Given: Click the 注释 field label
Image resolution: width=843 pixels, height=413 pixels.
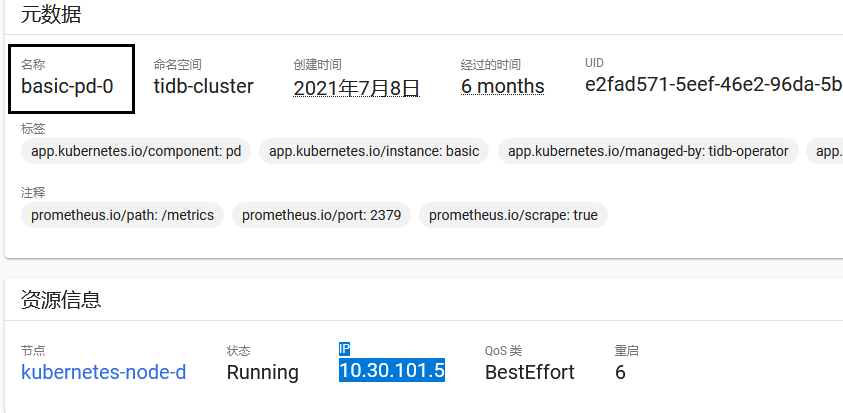Looking at the screenshot, I should pos(33,193).
